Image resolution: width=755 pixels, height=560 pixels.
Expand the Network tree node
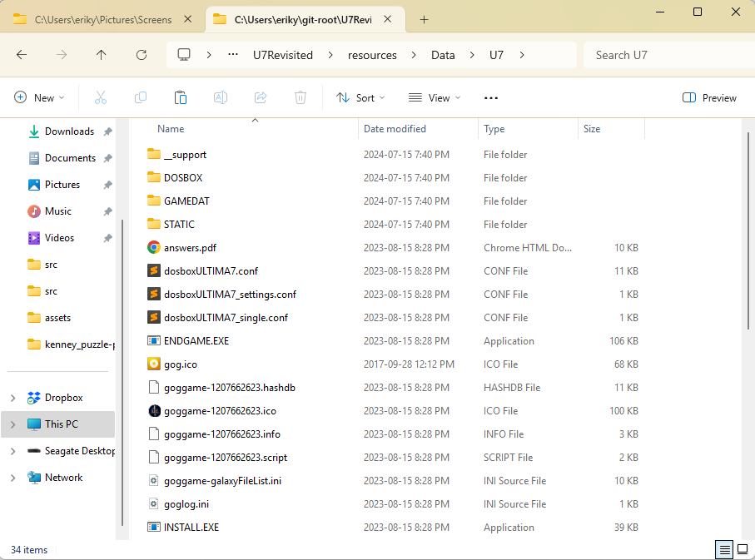pos(13,478)
